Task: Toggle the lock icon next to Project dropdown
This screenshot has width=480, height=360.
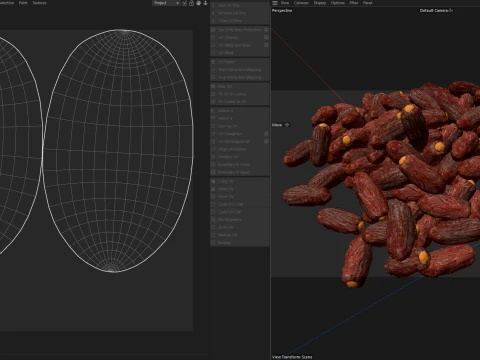Action: [x=191, y=3]
